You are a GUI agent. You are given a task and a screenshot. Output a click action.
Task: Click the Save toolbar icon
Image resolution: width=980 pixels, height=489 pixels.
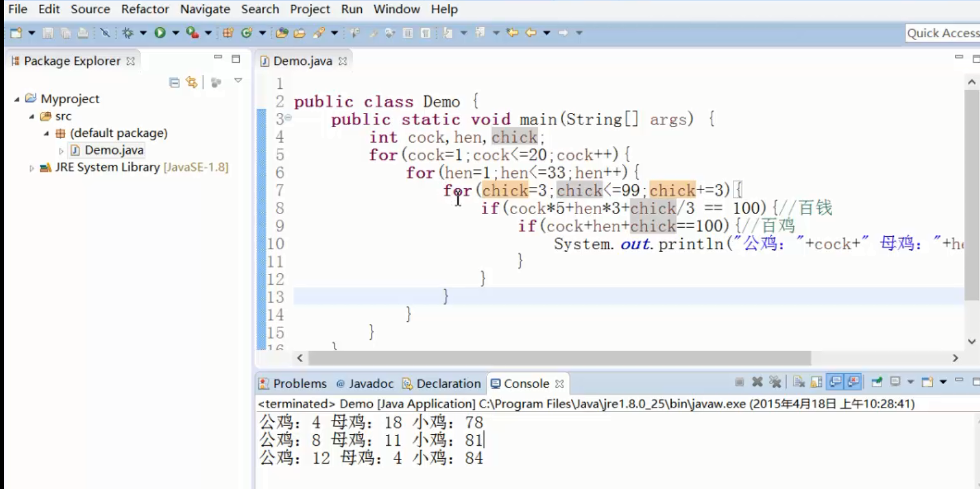point(49,33)
